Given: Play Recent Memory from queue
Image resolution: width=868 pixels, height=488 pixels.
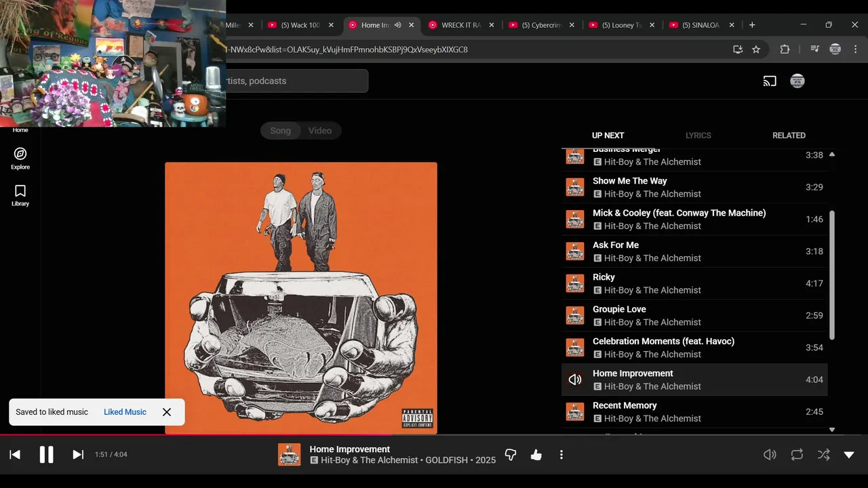Looking at the screenshot, I should [694, 411].
